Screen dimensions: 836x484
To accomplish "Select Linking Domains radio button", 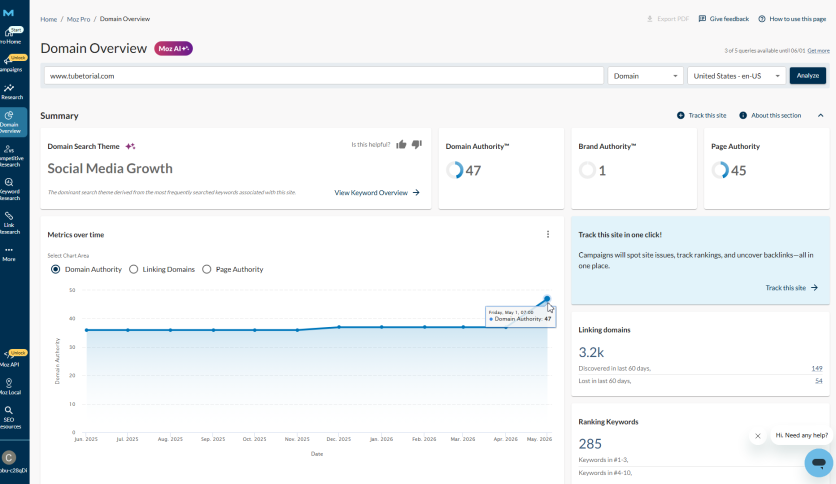I will [133, 269].
